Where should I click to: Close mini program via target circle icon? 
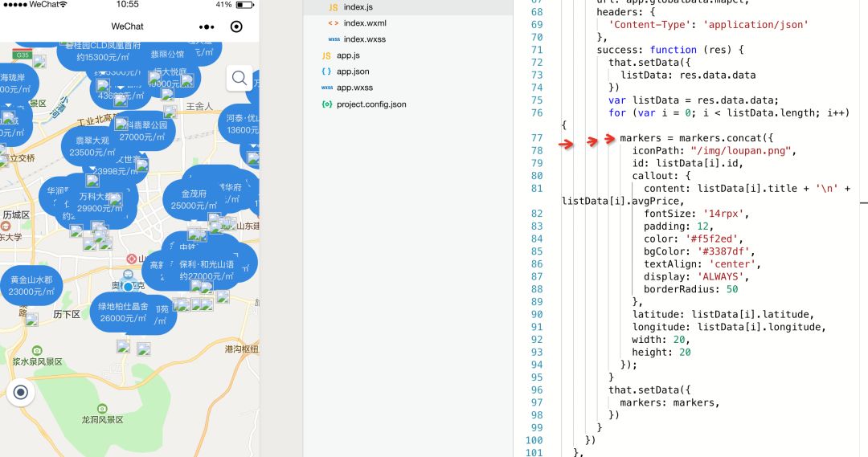click(236, 27)
